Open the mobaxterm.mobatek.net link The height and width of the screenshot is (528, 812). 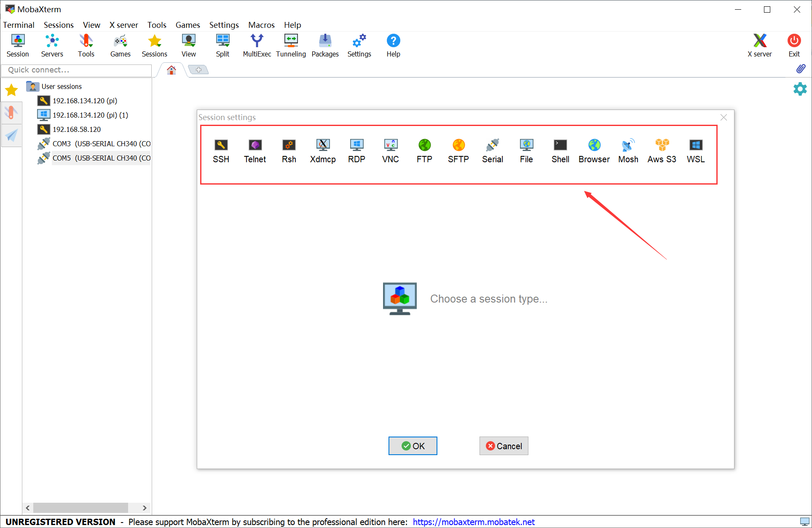474,522
